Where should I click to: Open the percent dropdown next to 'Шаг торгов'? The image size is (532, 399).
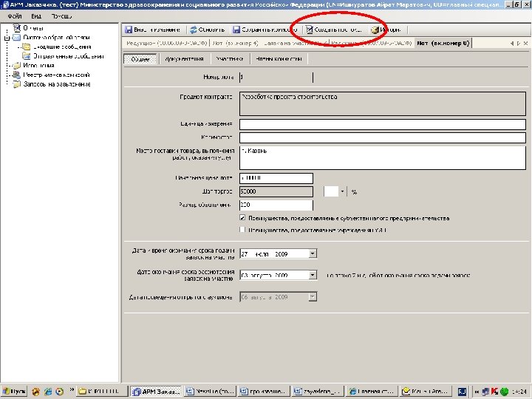tap(342, 191)
